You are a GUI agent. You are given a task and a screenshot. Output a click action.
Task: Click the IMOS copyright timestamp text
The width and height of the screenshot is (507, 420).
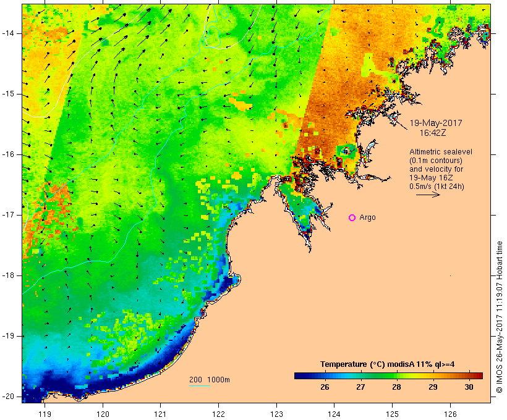point(500,317)
